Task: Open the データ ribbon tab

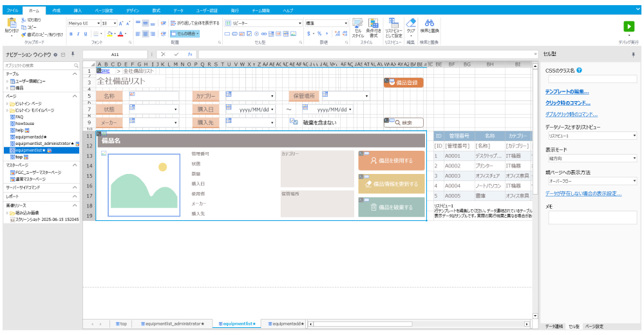Action: 178,11
